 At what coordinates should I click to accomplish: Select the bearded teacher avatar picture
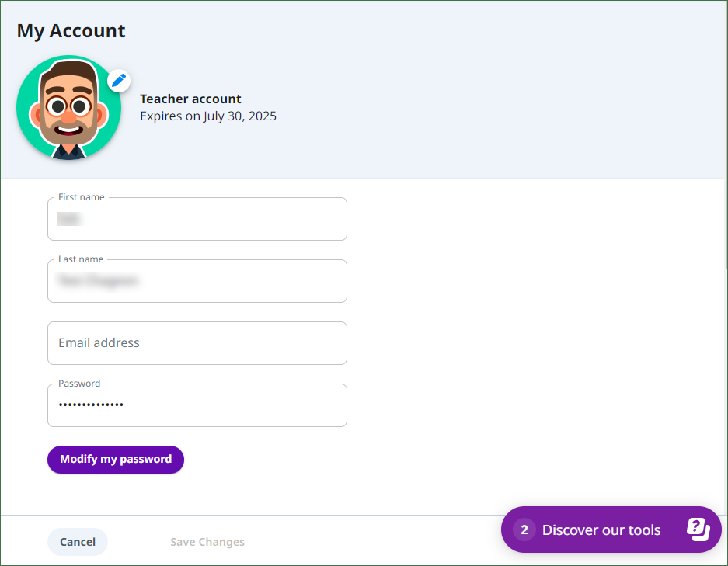[68, 108]
